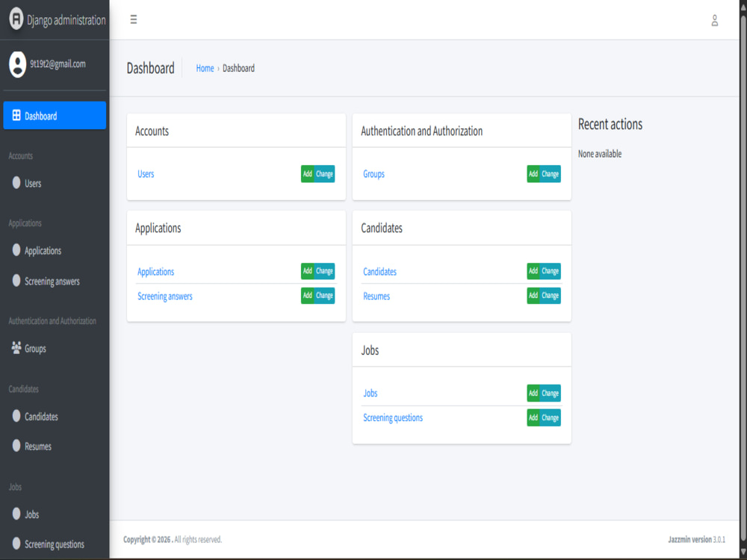Open the user menu icon at top right
The width and height of the screenshot is (747, 560).
click(715, 20)
